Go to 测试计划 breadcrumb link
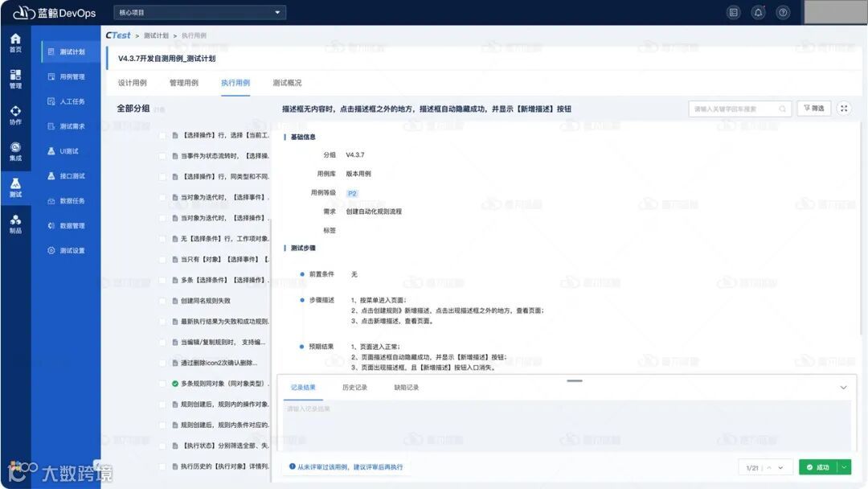Viewport: 868px width, 489px height. (x=156, y=35)
